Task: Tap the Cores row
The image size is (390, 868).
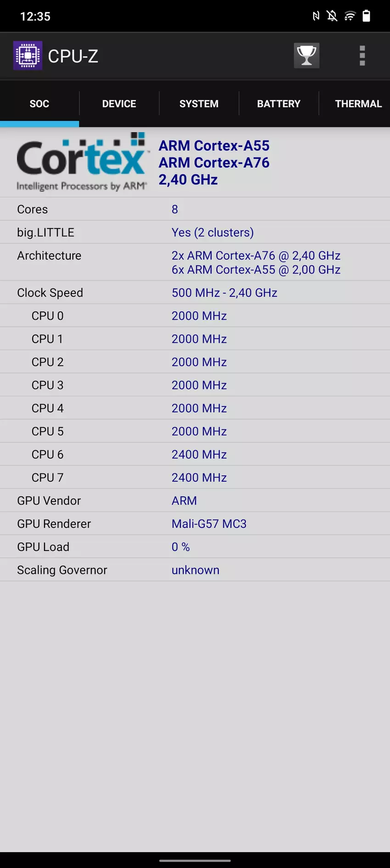Action: pyautogui.click(x=195, y=209)
